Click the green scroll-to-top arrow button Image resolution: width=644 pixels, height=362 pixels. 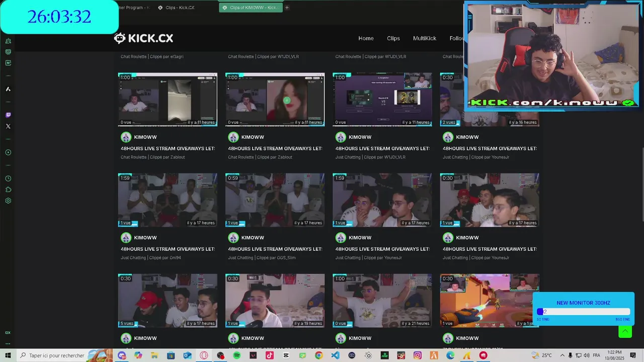coord(625,331)
